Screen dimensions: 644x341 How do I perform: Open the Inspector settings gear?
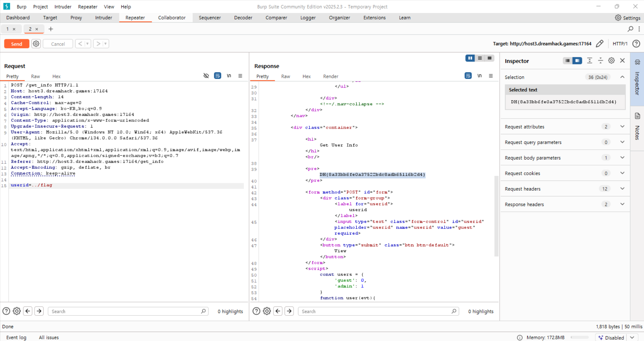point(611,60)
